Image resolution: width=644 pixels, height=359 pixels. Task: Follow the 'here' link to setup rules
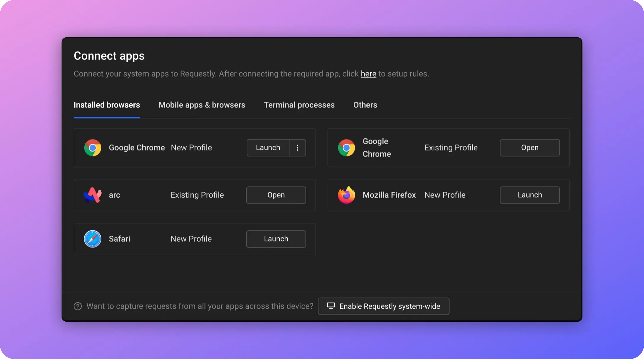pyautogui.click(x=368, y=74)
